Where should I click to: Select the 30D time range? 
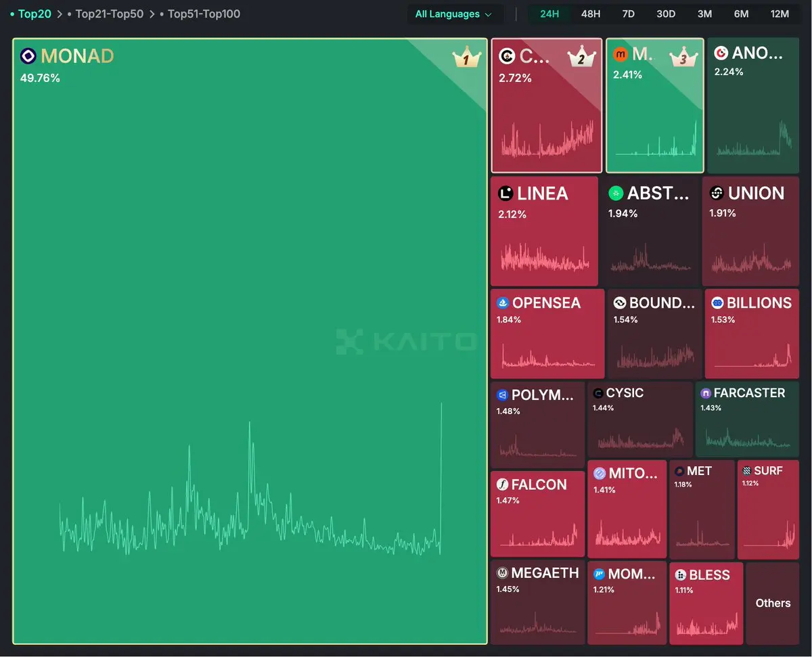(666, 14)
